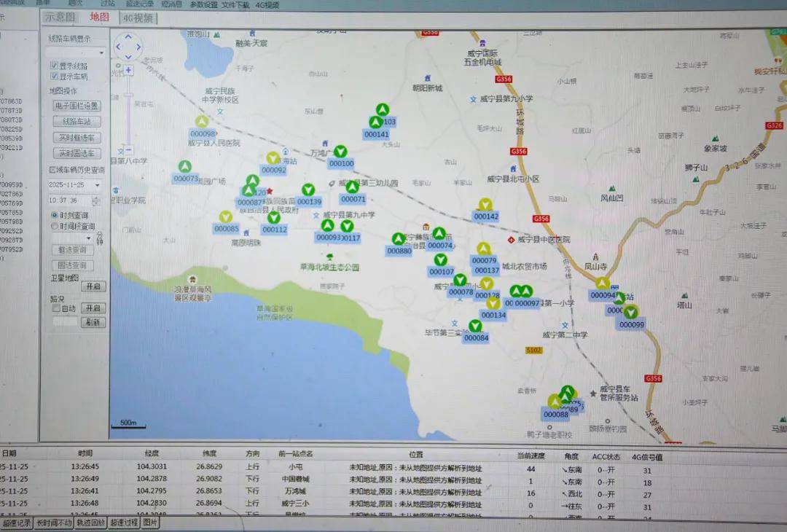The width and height of the screenshot is (787, 532).
Task: Toggle the 显示线路 checkbox
Action: (x=54, y=66)
